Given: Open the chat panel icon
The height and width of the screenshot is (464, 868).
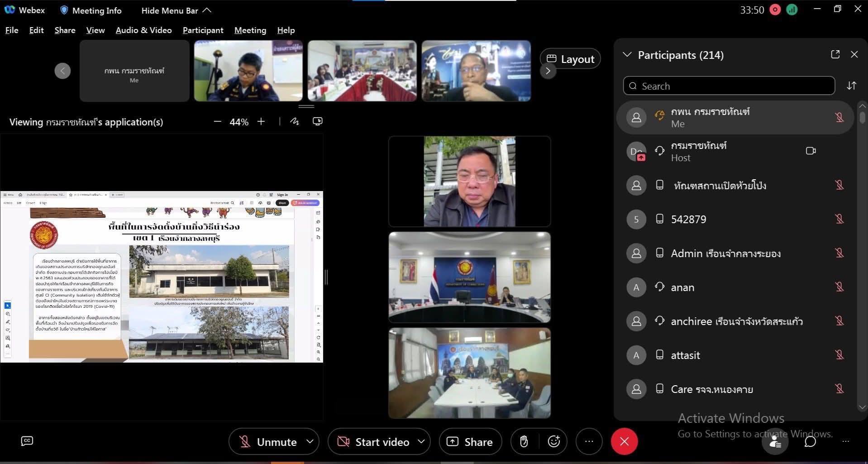Looking at the screenshot, I should pos(810,441).
